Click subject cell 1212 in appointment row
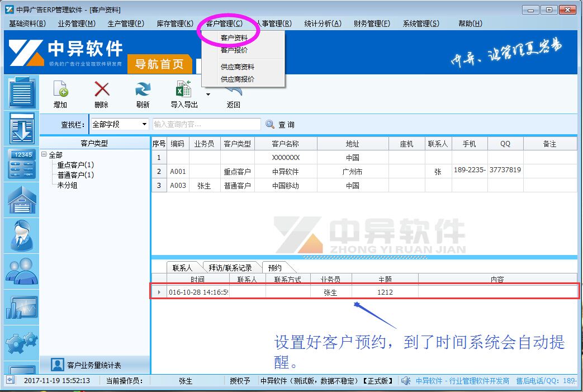 click(x=385, y=292)
